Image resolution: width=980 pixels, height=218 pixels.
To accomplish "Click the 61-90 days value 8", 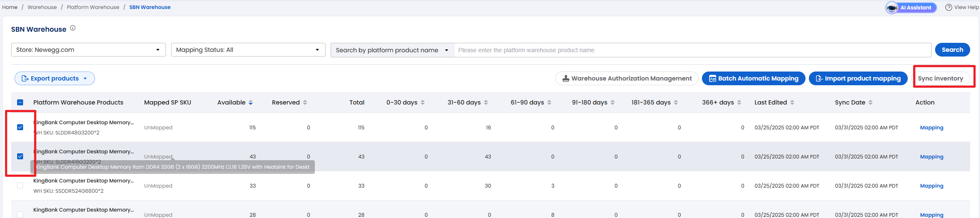I will 553,215.
